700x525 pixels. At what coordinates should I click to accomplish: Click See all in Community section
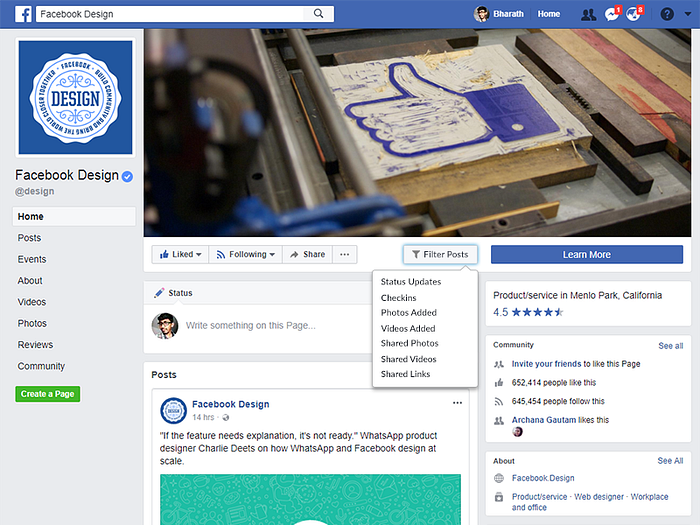click(671, 346)
